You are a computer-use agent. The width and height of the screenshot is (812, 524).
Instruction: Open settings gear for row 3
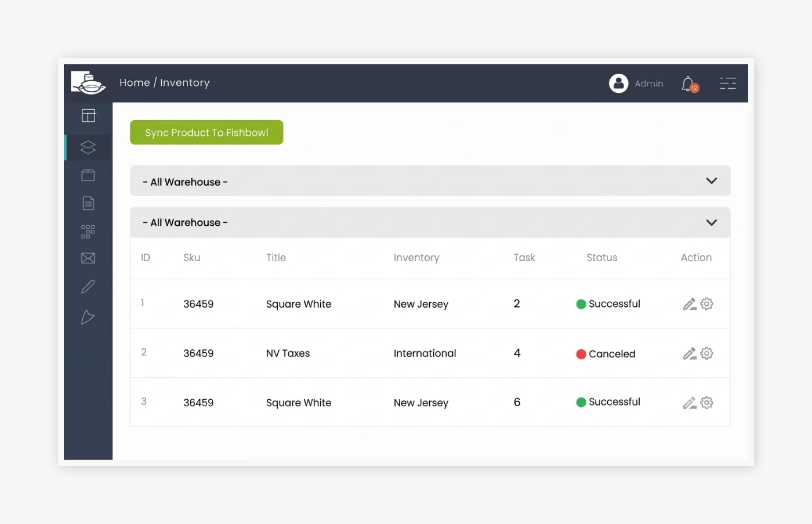(x=706, y=402)
